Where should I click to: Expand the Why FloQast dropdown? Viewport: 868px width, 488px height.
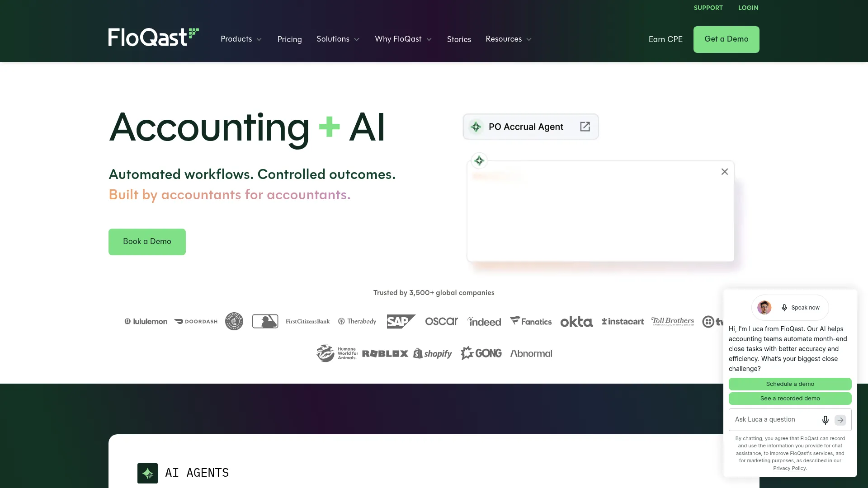403,39
